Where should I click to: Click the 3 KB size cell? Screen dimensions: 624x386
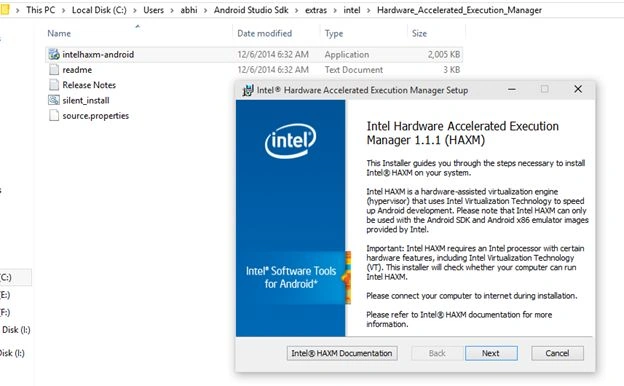tap(451, 70)
